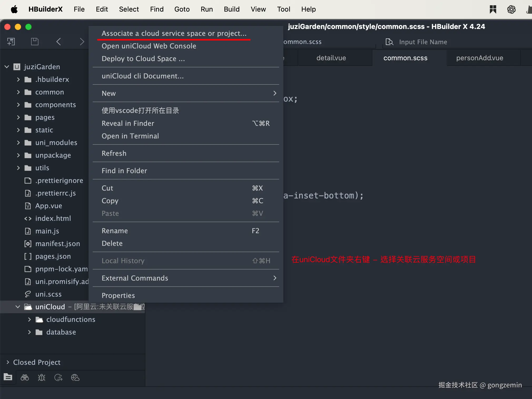
Task: Click the forward navigation arrow icon
Action: [82, 42]
